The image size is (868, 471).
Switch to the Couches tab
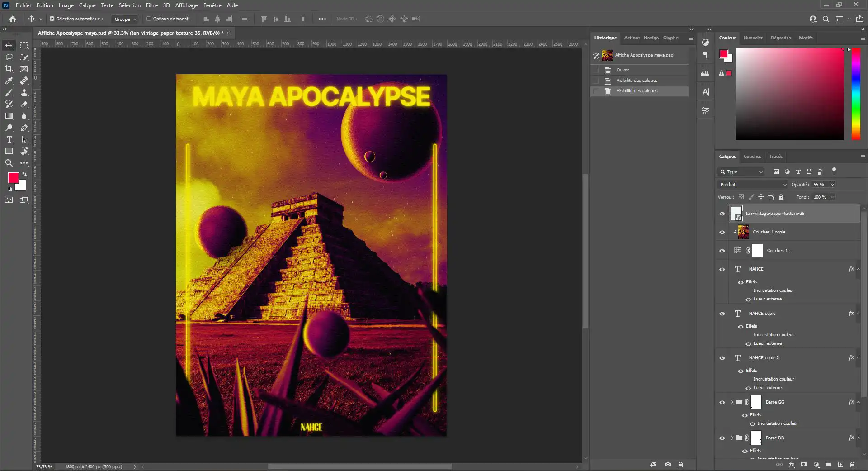click(x=752, y=157)
